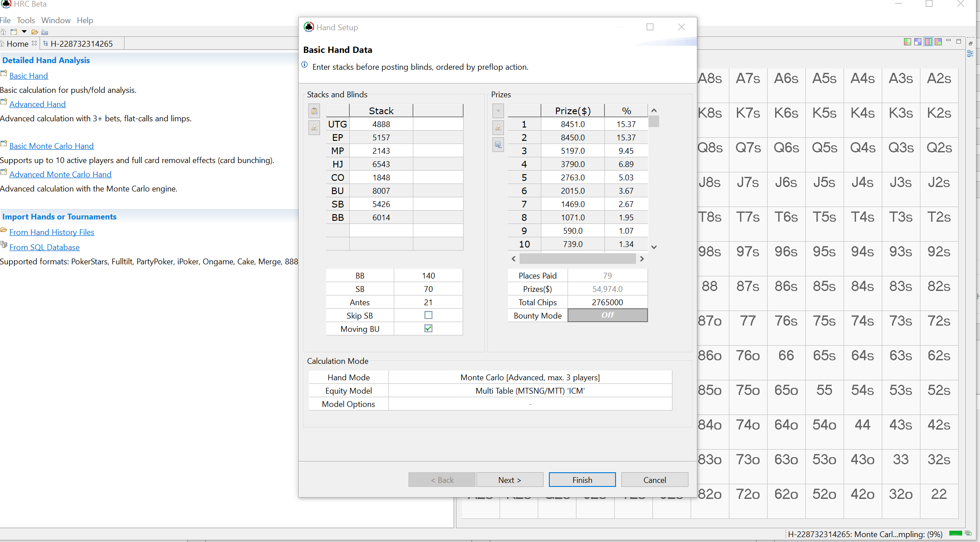Open the Advanced Monte Carlo Hand link
The image size is (980, 542).
point(60,175)
